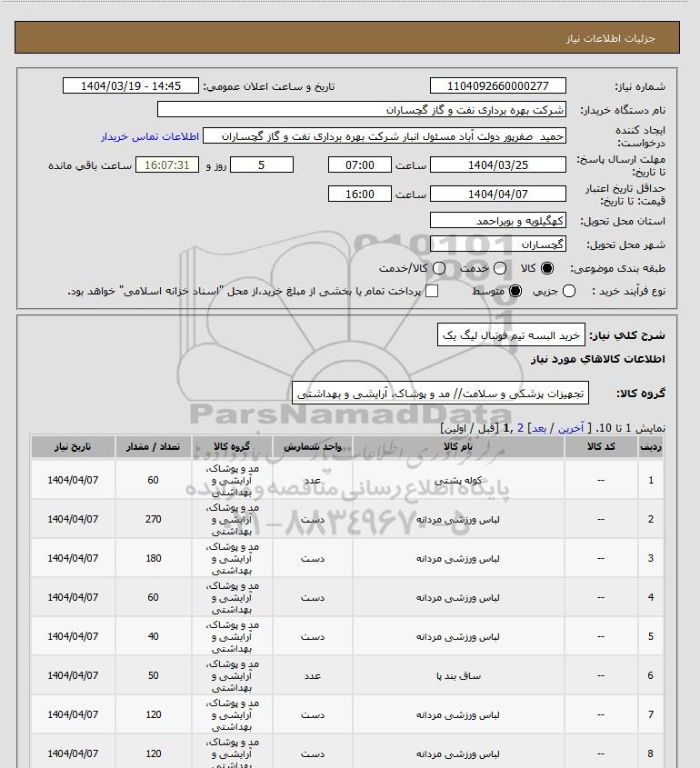Select the کوله پشتی item name in row 1
Image resolution: width=700 pixels, height=768 pixels.
[x=458, y=480]
